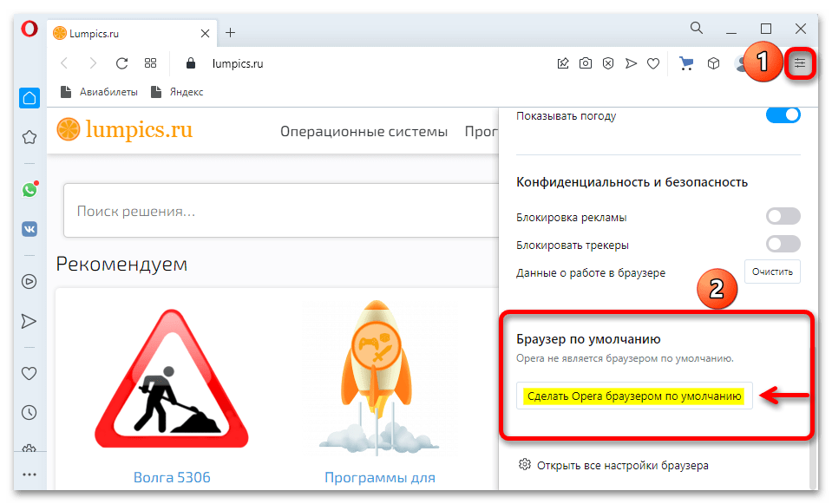Close the Lumpics.ru tab

point(206,34)
